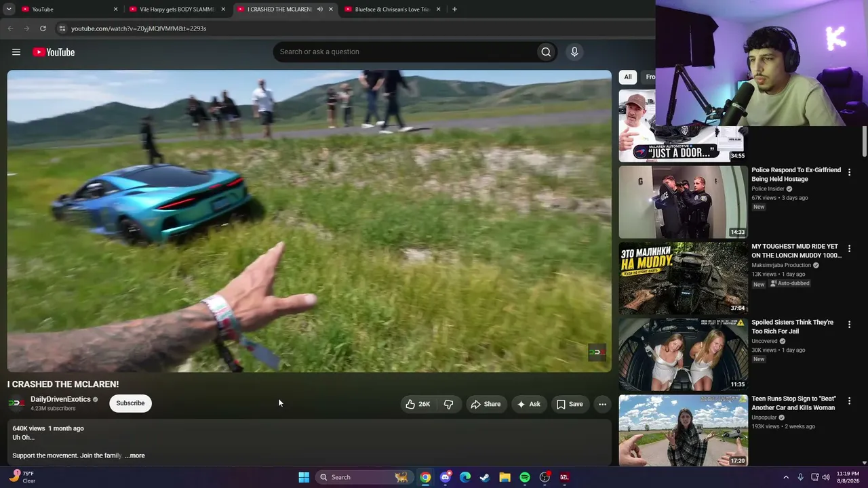868x488 pixels.
Task: Open Spotify from the taskbar
Action: click(525, 477)
